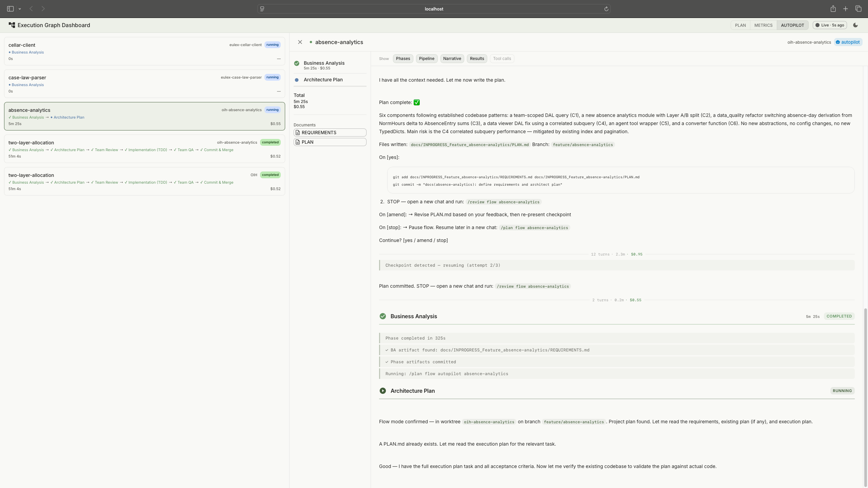Click the autopilot badge next to oih-absence-analytics
This screenshot has height=488, width=868.
pyautogui.click(x=848, y=42)
